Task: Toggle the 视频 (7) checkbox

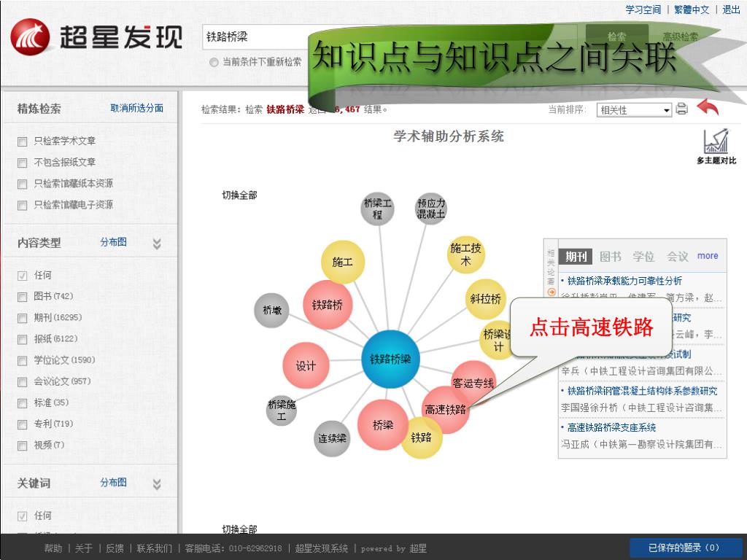Action: click(22, 446)
